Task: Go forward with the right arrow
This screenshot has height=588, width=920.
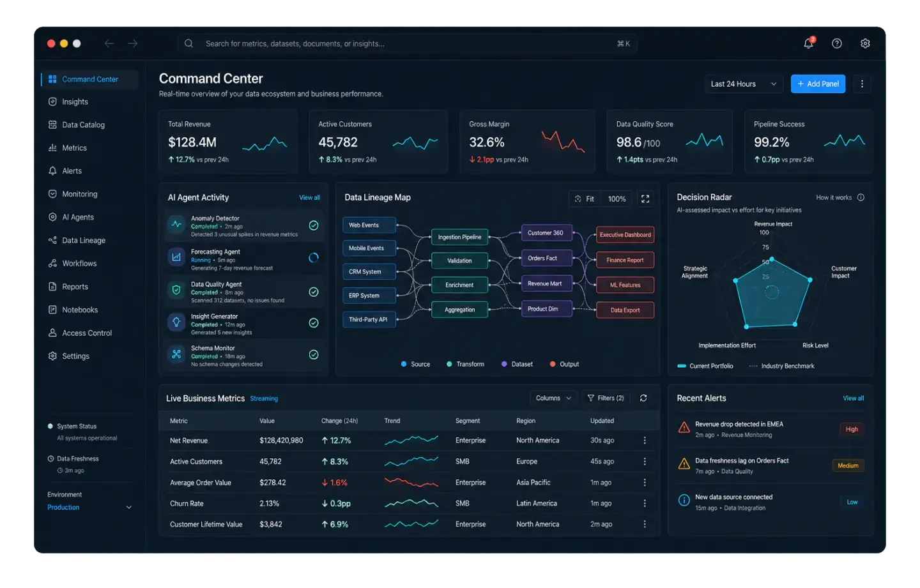Action: [132, 43]
